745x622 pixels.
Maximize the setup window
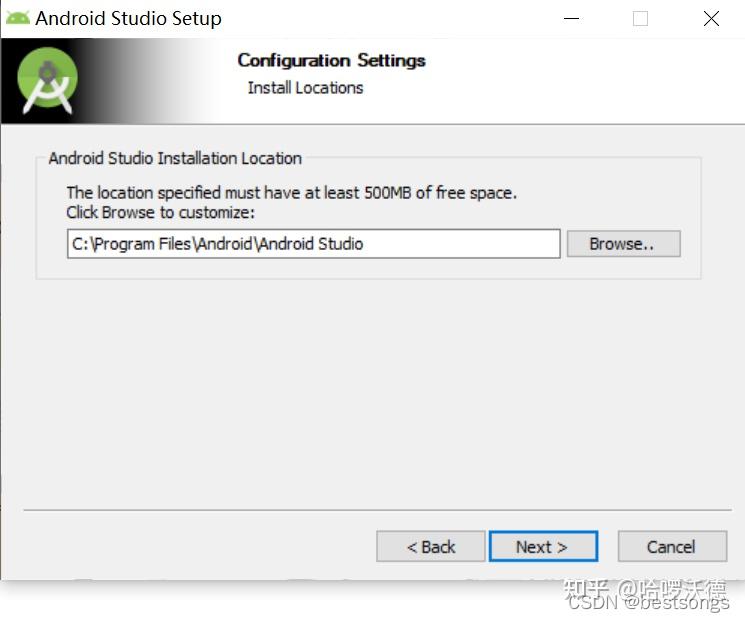640,18
